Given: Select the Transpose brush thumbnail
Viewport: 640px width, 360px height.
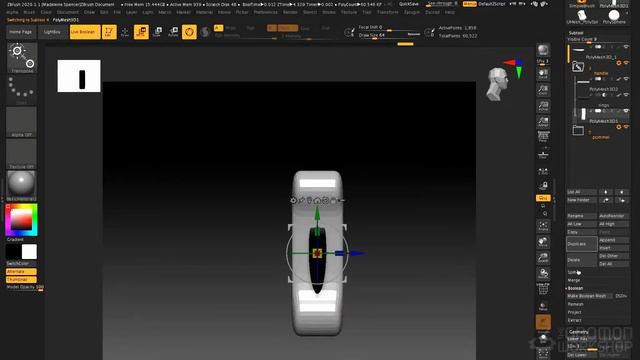Looking at the screenshot, I should click(x=22, y=58).
